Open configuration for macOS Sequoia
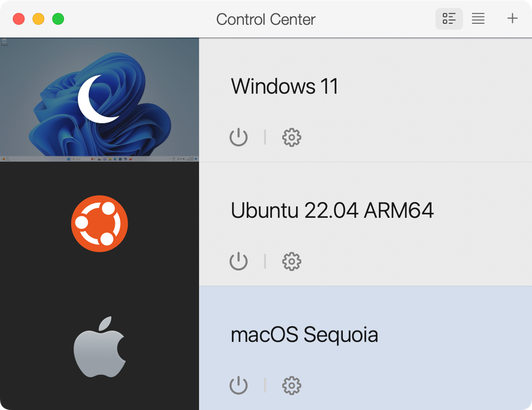 coord(291,385)
